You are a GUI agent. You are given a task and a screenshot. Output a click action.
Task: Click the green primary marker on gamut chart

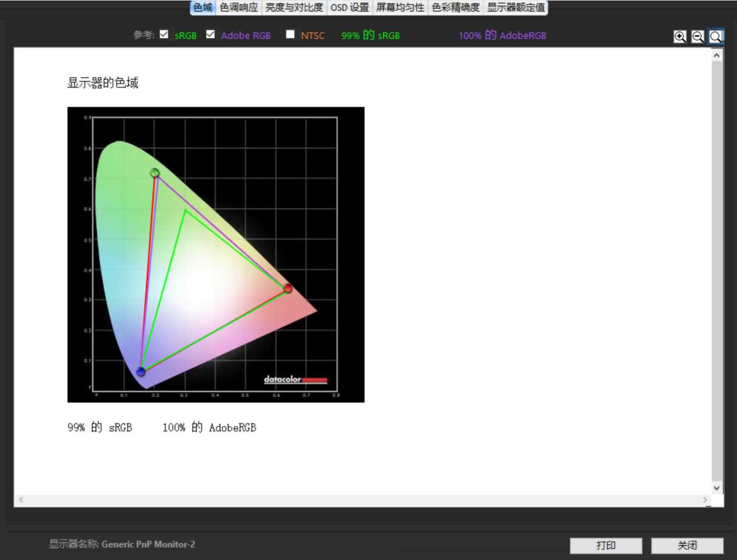[x=155, y=173]
